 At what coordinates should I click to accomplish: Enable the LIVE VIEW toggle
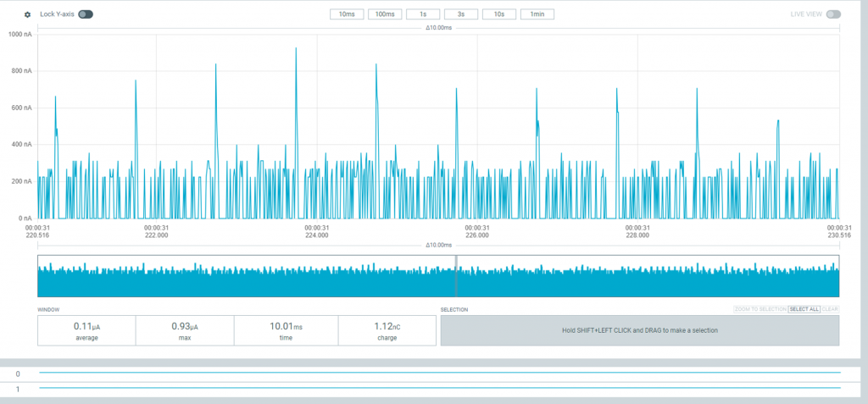tap(833, 14)
